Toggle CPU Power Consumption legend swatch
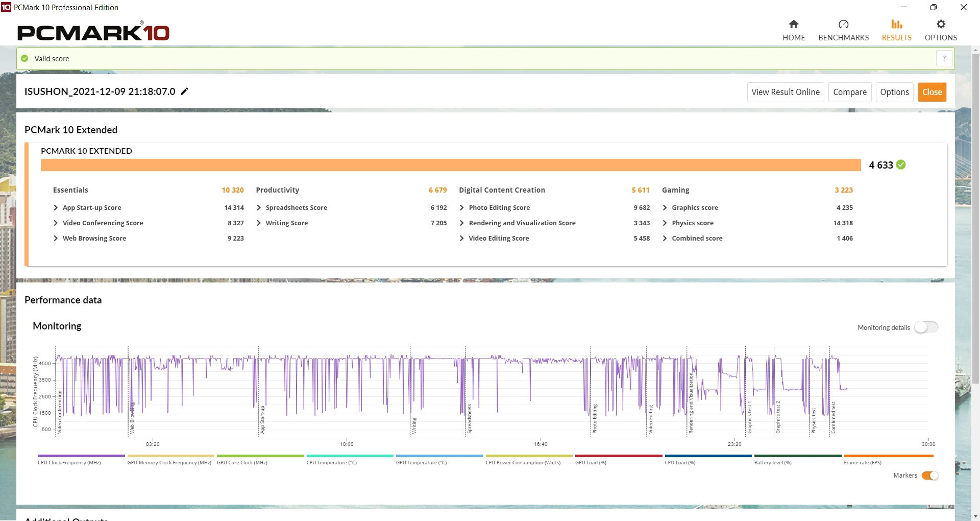 point(529,456)
